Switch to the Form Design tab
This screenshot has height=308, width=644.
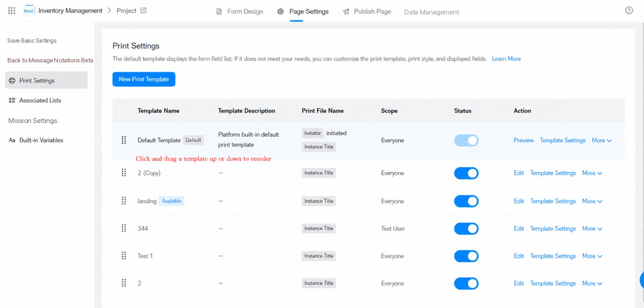pyautogui.click(x=240, y=12)
